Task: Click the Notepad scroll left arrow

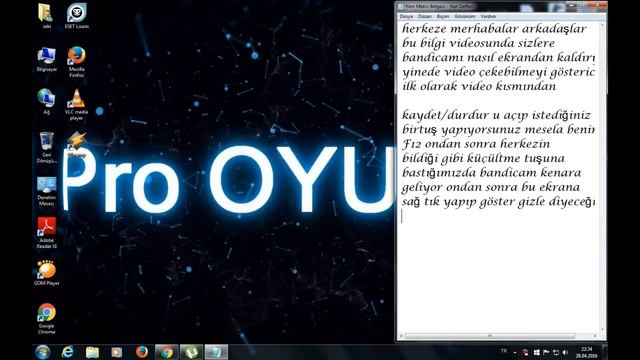Action: pos(401,336)
